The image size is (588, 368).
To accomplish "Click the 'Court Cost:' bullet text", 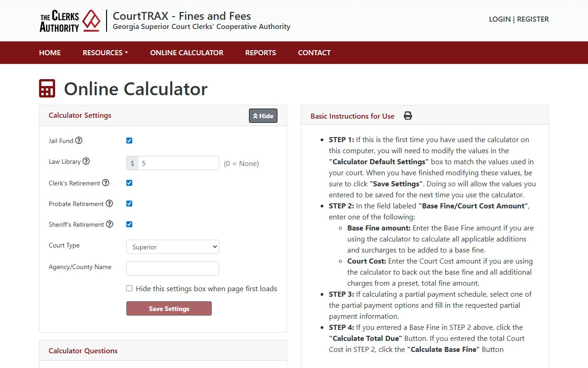I will pyautogui.click(x=367, y=261).
